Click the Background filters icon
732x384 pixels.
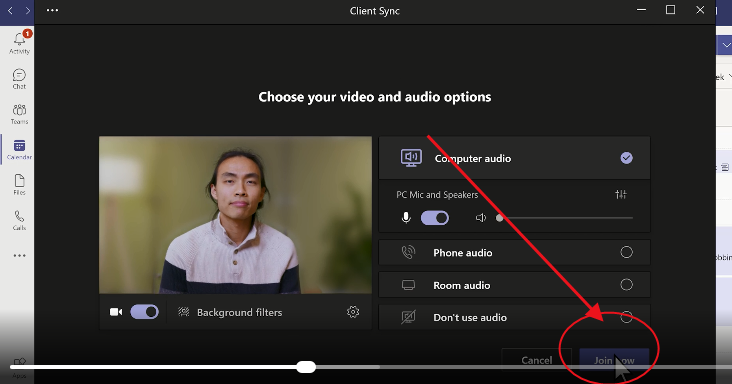[183, 312]
